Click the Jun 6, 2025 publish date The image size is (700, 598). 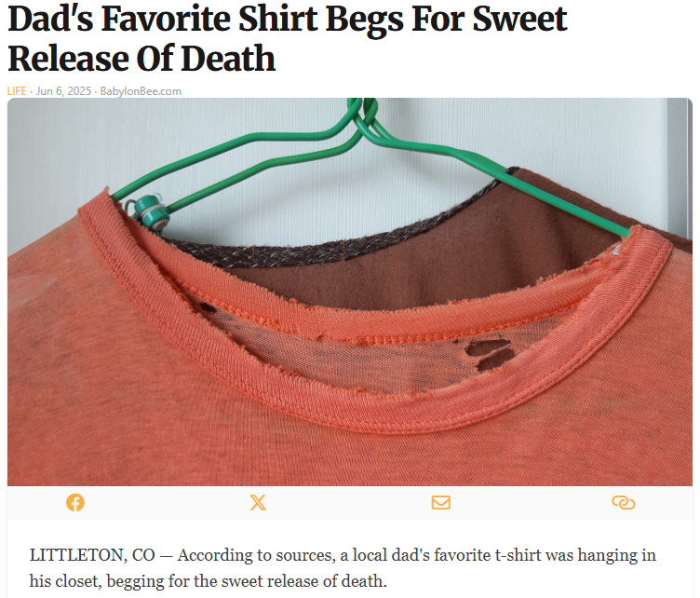pyautogui.click(x=63, y=91)
